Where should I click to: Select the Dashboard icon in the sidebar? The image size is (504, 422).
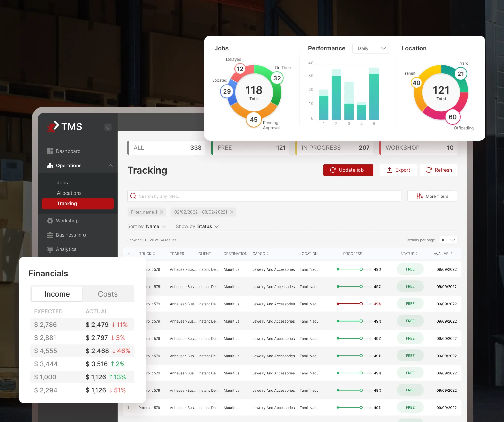tap(50, 151)
